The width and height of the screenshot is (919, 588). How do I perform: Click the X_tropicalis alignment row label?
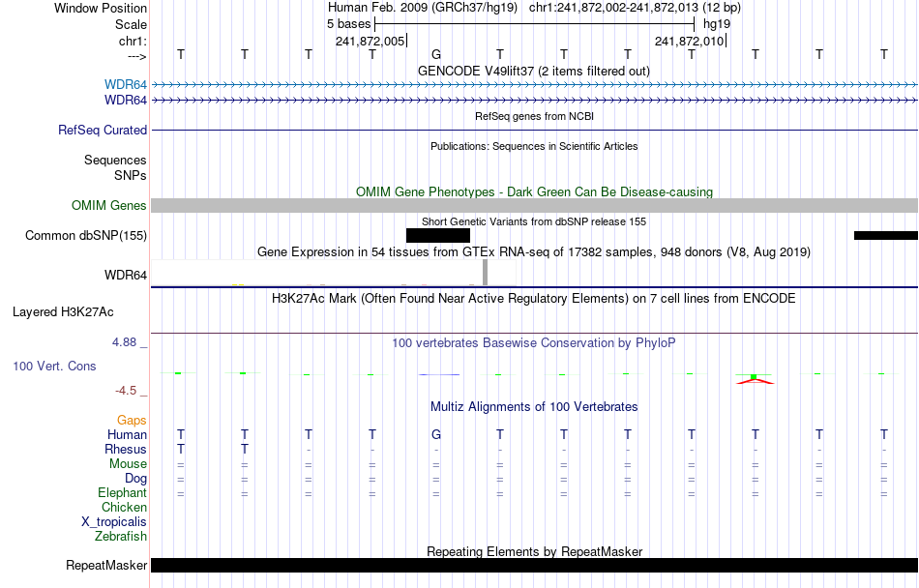pyautogui.click(x=114, y=522)
